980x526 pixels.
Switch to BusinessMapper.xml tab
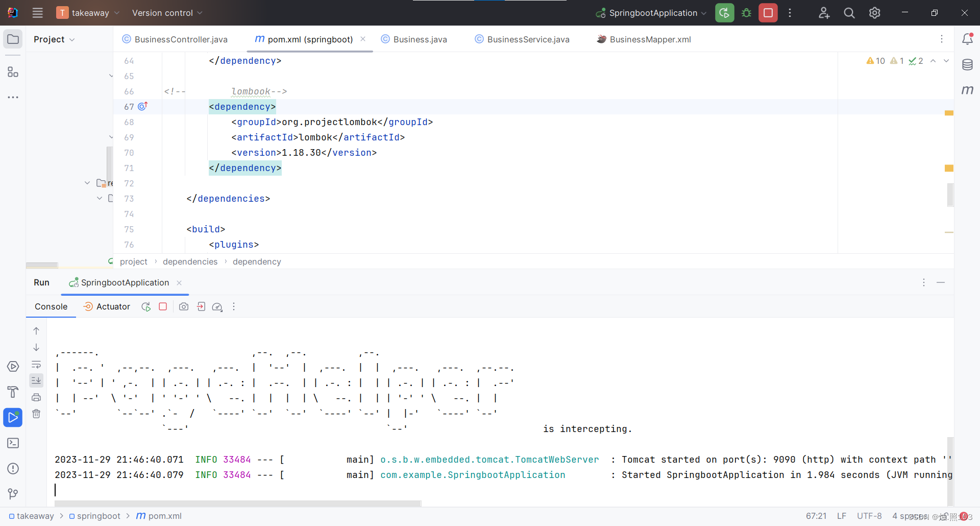click(x=644, y=39)
